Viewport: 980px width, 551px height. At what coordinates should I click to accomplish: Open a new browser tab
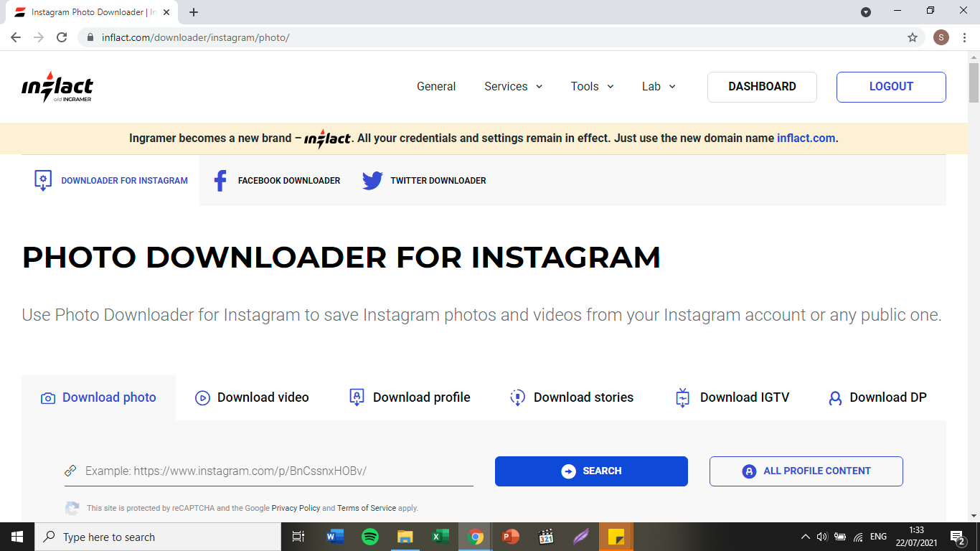pos(194,12)
